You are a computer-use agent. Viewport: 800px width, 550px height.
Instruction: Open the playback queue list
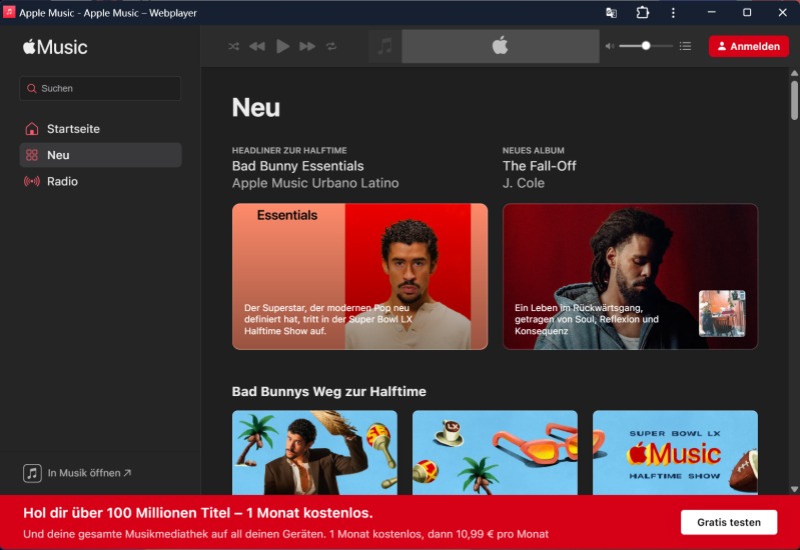(x=685, y=46)
